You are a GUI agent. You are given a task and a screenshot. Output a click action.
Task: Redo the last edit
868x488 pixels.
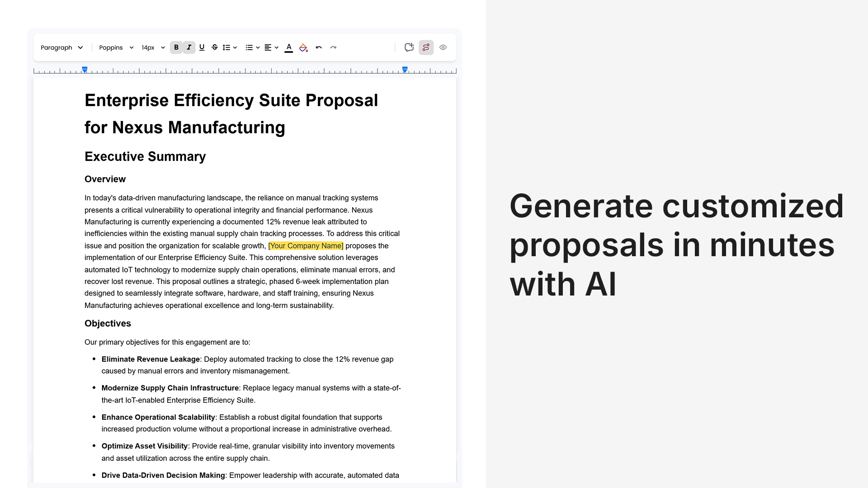coord(334,47)
